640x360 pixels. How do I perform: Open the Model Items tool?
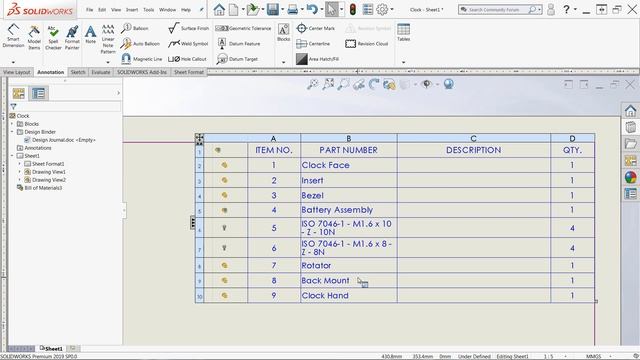[34, 37]
